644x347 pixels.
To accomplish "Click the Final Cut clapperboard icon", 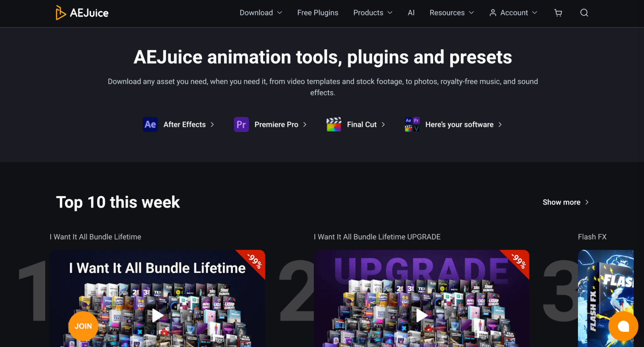I will [334, 125].
